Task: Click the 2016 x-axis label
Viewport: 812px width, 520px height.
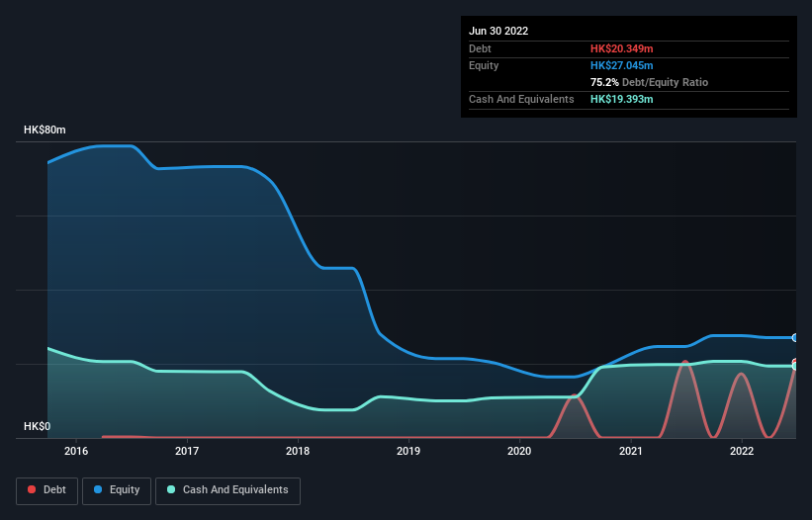Action: point(76,451)
